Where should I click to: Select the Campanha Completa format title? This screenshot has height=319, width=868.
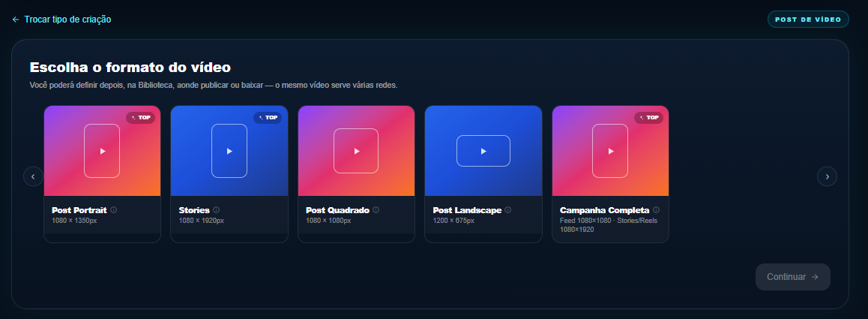pos(604,210)
